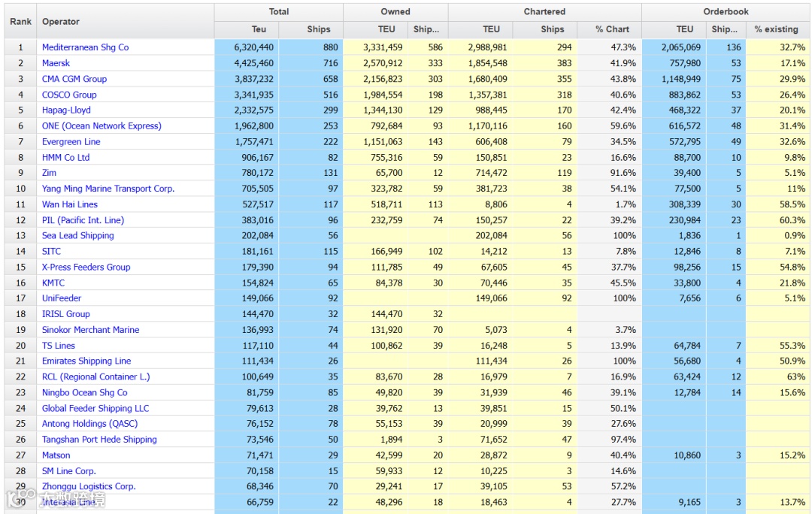Open the KMTC operator link
The width and height of the screenshot is (812, 514).
click(x=53, y=283)
